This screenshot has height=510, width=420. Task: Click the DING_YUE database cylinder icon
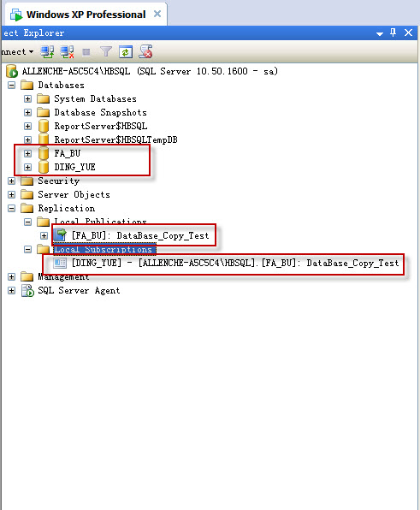(x=44, y=167)
